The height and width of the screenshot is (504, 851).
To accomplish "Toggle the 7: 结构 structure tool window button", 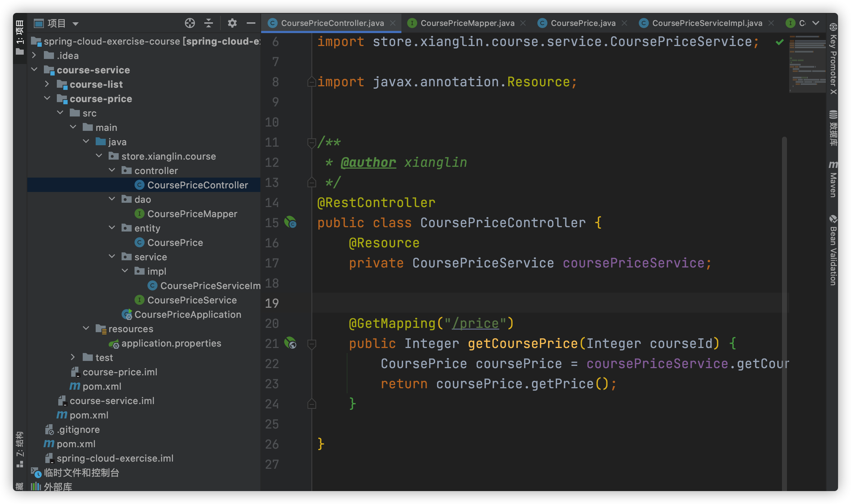I will pos(20,449).
